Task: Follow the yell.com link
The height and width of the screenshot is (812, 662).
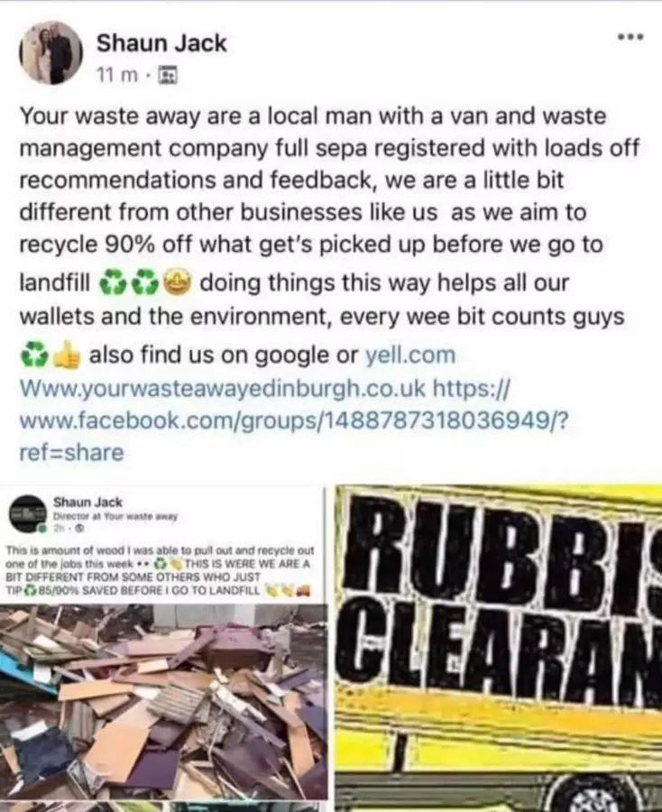Action: pyautogui.click(x=411, y=355)
